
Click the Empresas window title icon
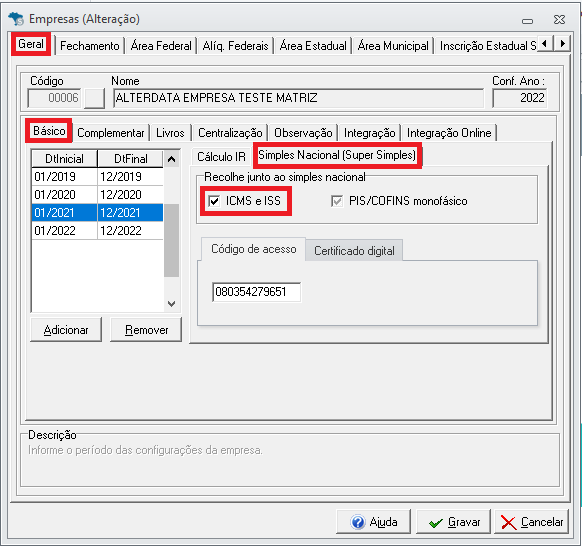16,19
